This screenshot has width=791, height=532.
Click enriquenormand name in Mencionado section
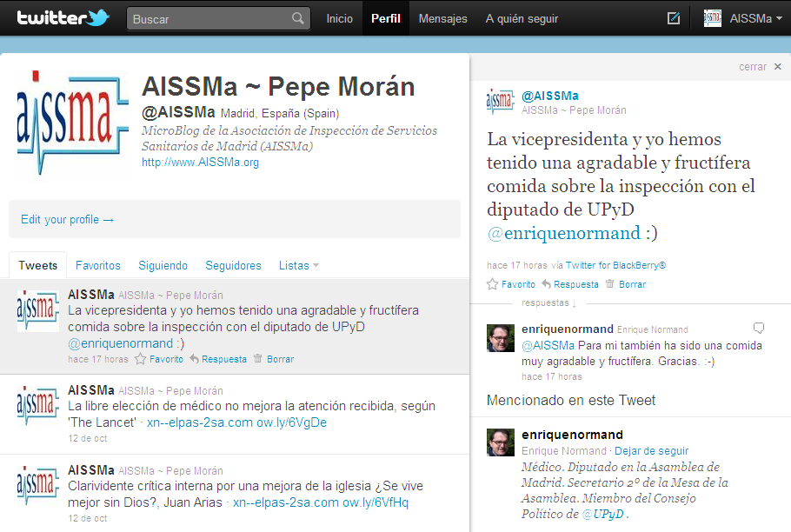click(x=573, y=435)
